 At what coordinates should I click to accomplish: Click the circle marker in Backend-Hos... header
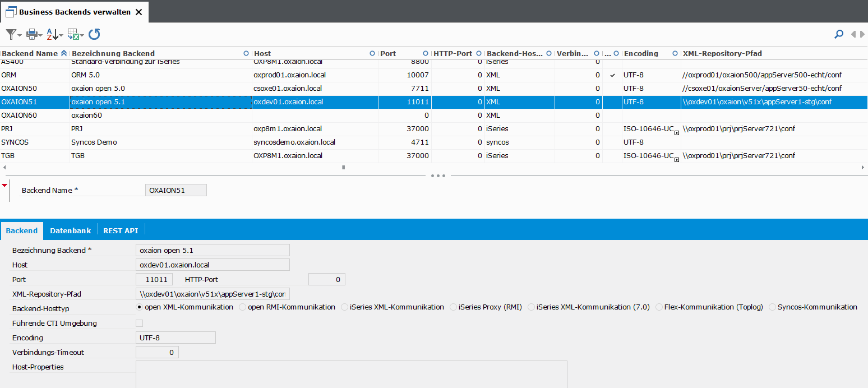tap(549, 53)
